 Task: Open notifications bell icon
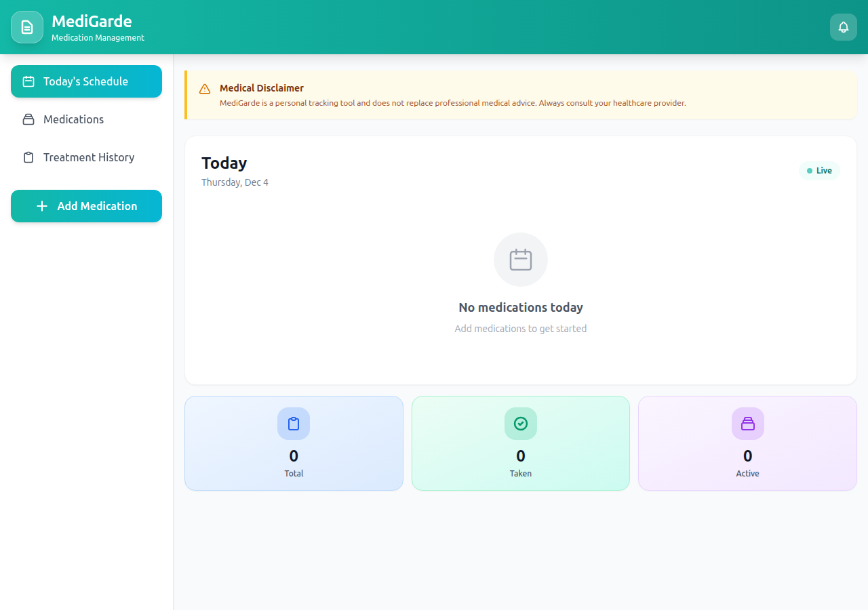[x=843, y=27]
